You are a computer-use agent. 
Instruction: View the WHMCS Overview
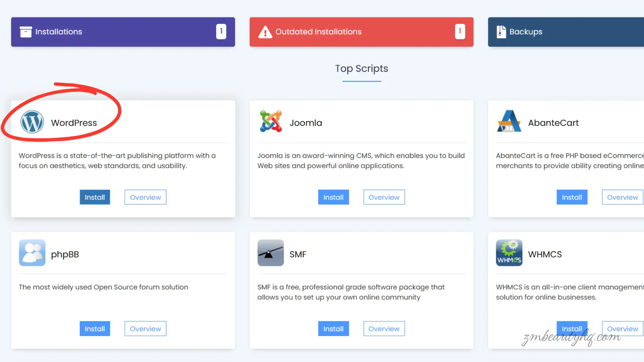click(623, 328)
